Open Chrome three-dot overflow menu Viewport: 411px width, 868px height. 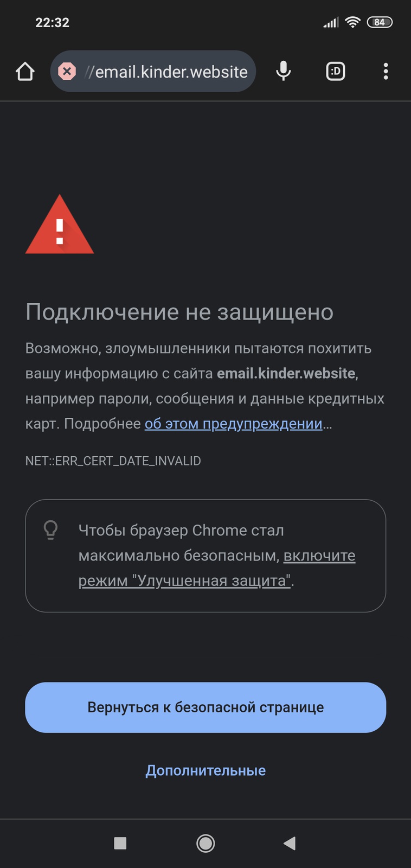click(x=386, y=71)
